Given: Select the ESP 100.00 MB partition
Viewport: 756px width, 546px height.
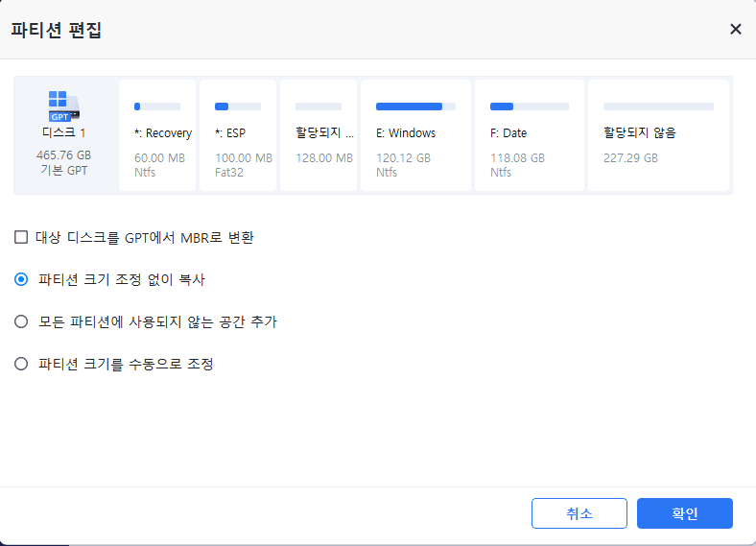Looking at the screenshot, I should (238, 135).
